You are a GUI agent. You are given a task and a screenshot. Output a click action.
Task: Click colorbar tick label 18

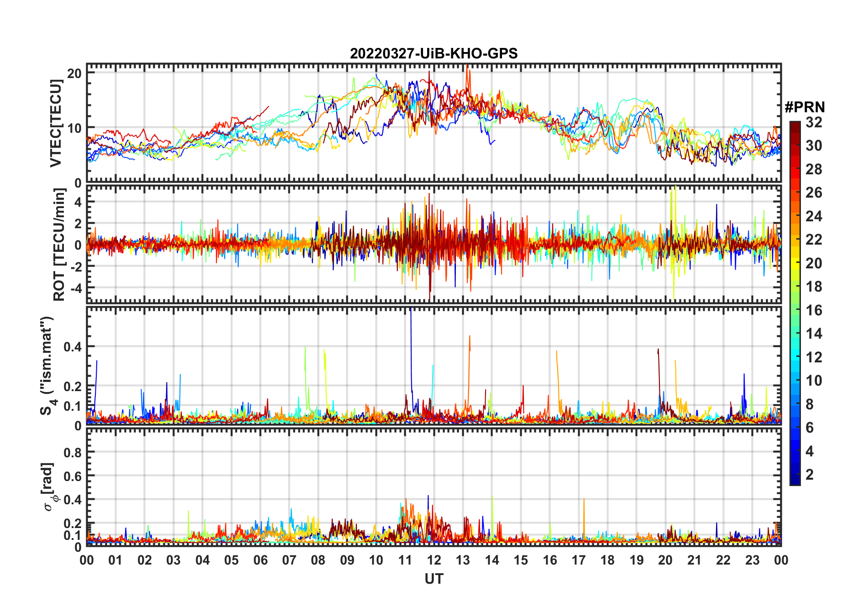click(x=814, y=287)
